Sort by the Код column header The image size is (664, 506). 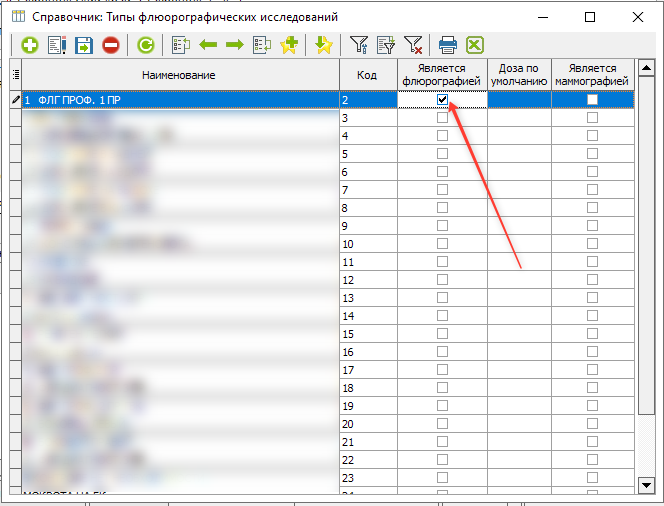coord(368,75)
